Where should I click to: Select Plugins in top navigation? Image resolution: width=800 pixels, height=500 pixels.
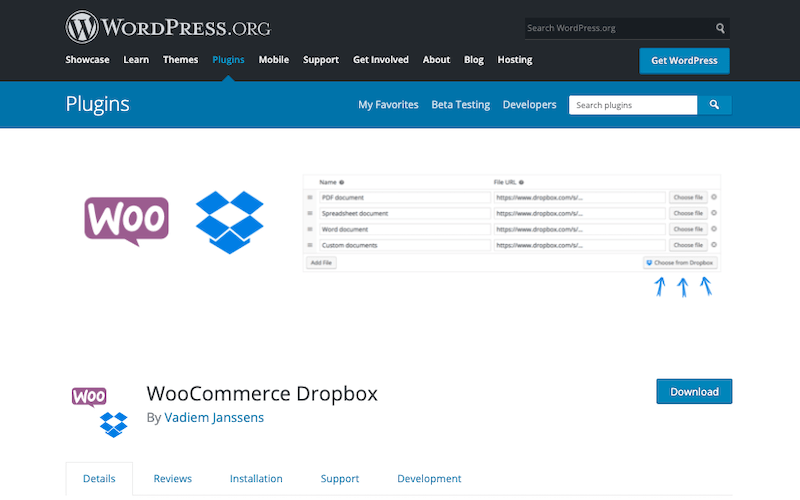pos(228,60)
